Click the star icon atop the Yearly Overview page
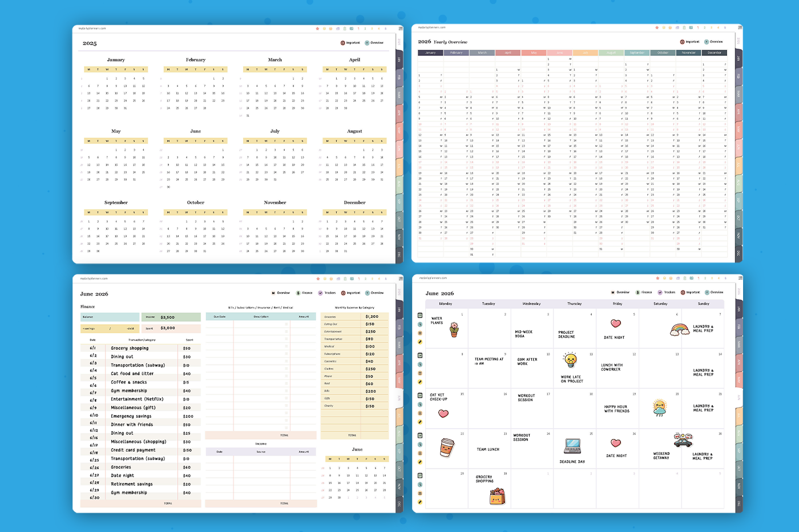This screenshot has height=532, width=799. pos(657,27)
